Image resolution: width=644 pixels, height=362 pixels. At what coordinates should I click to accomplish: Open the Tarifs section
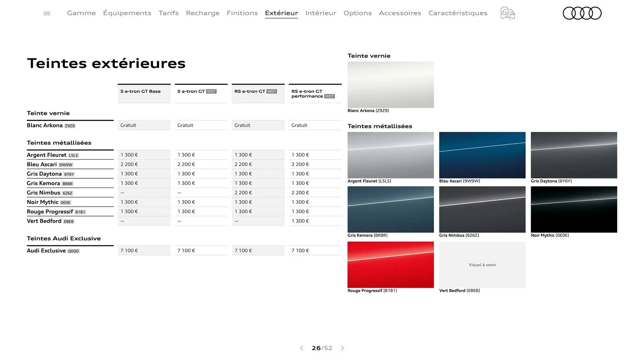point(169,13)
